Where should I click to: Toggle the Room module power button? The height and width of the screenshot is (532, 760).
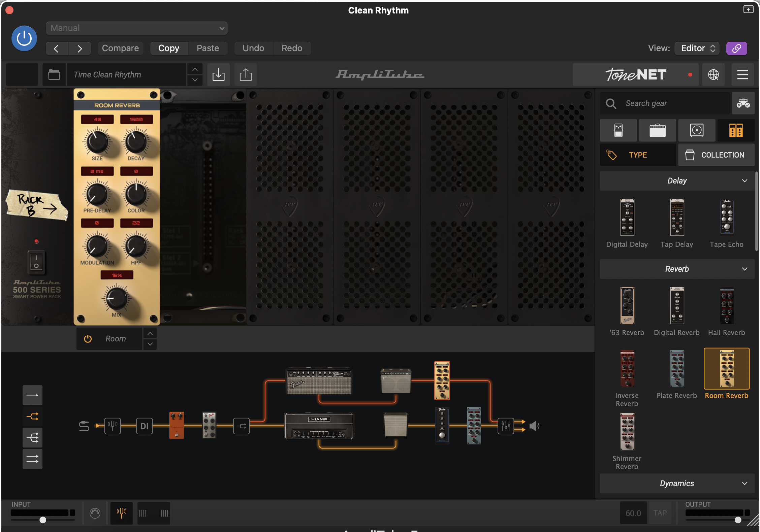click(88, 339)
